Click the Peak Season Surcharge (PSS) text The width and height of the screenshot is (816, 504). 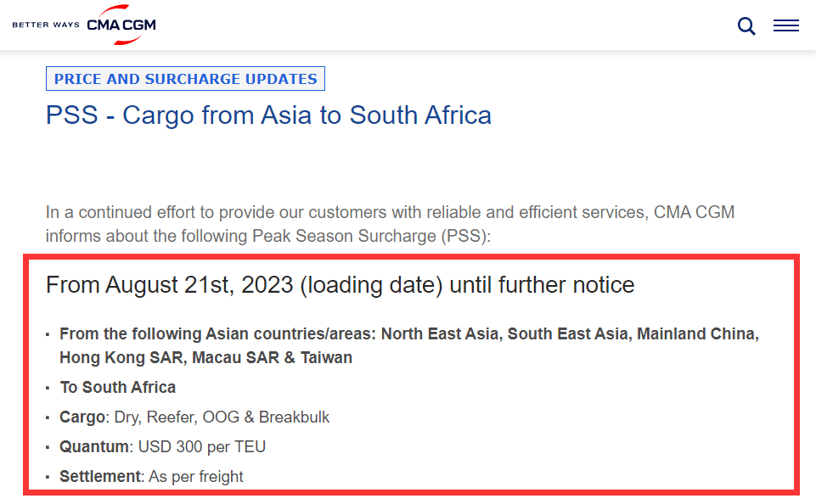click(370, 236)
